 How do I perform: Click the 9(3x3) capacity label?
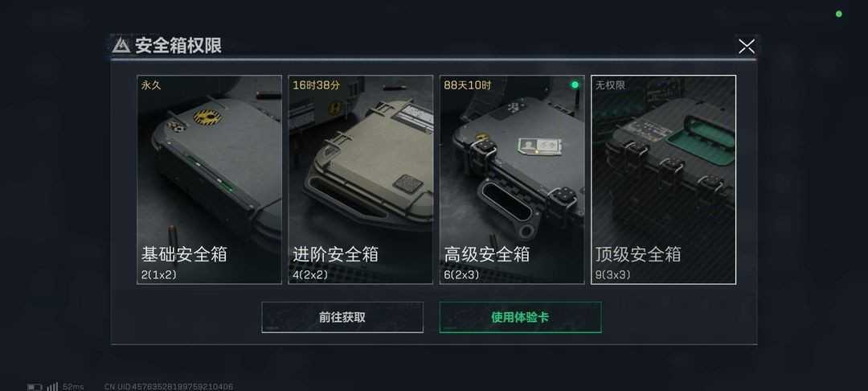click(x=612, y=274)
